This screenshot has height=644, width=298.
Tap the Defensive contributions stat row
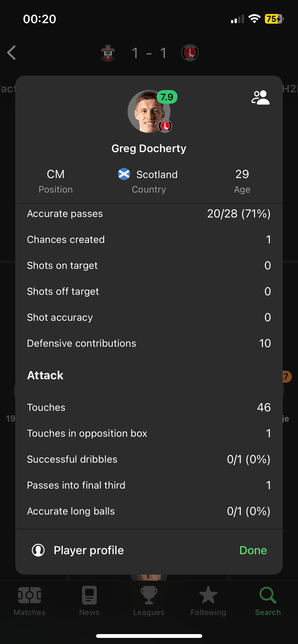(x=149, y=343)
